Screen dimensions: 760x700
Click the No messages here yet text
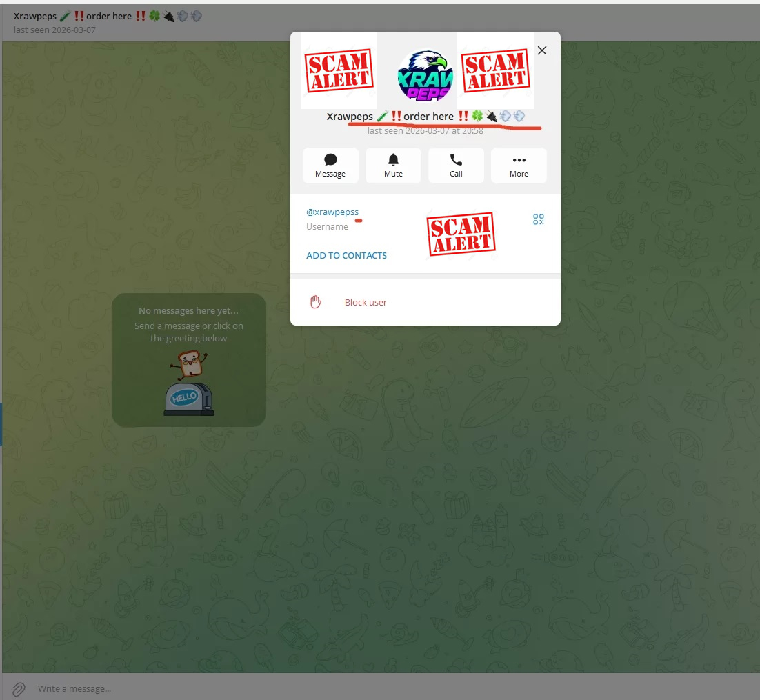pyautogui.click(x=188, y=311)
